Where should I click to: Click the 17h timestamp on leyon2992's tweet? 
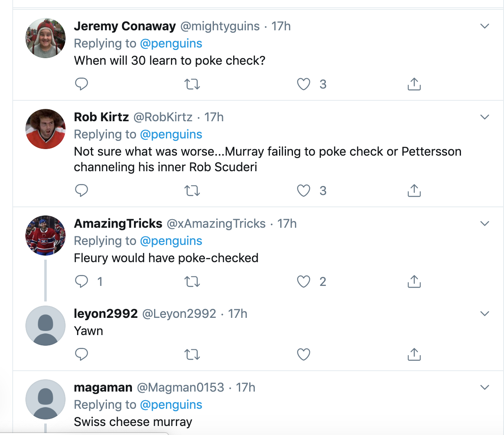coord(238,314)
